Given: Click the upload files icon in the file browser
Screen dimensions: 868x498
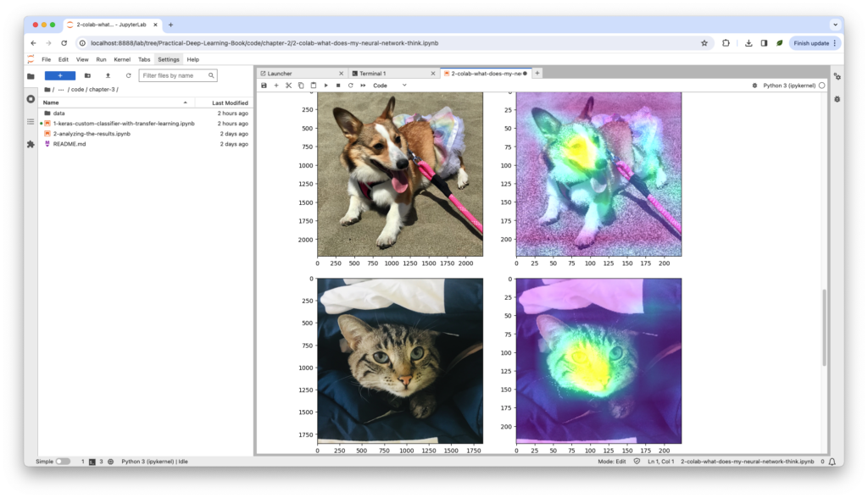Looking at the screenshot, I should pyautogui.click(x=108, y=75).
